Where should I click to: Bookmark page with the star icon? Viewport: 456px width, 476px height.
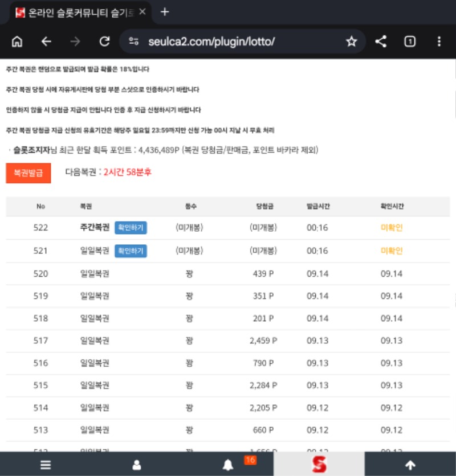(x=352, y=42)
